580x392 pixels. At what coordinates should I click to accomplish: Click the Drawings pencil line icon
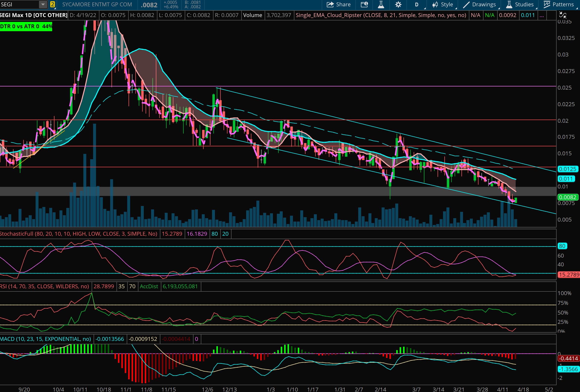466,4
